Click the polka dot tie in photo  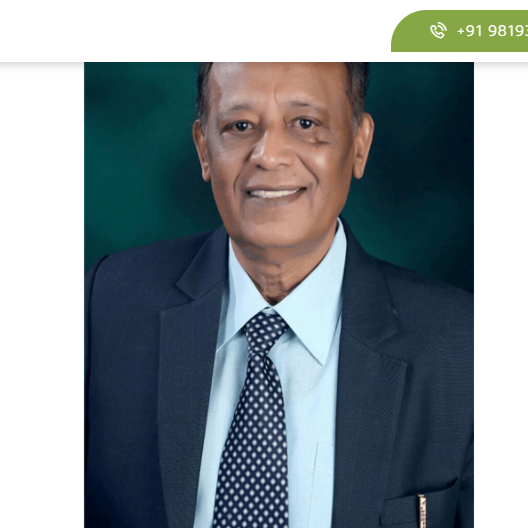click(254, 421)
